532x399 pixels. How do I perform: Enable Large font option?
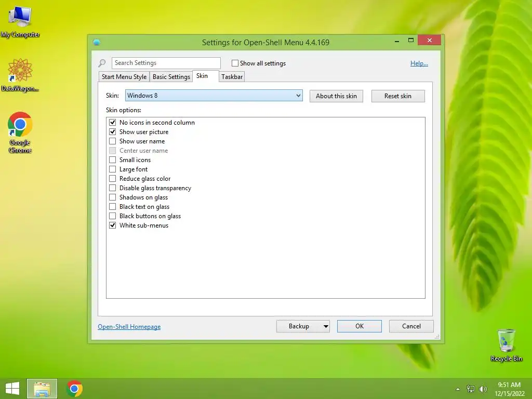[x=112, y=169]
